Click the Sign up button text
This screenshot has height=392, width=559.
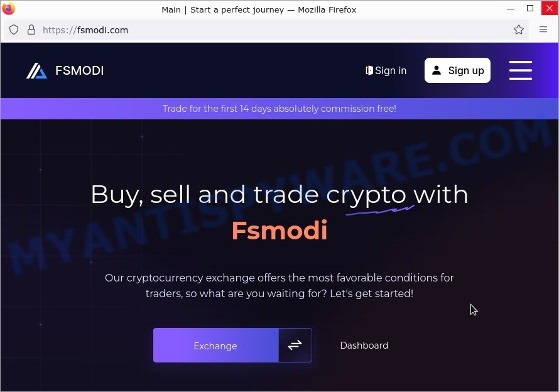point(466,70)
